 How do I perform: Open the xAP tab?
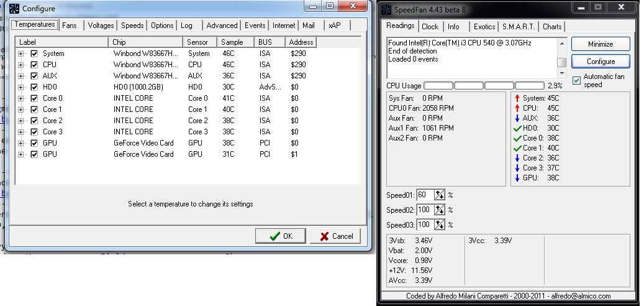coord(338,25)
